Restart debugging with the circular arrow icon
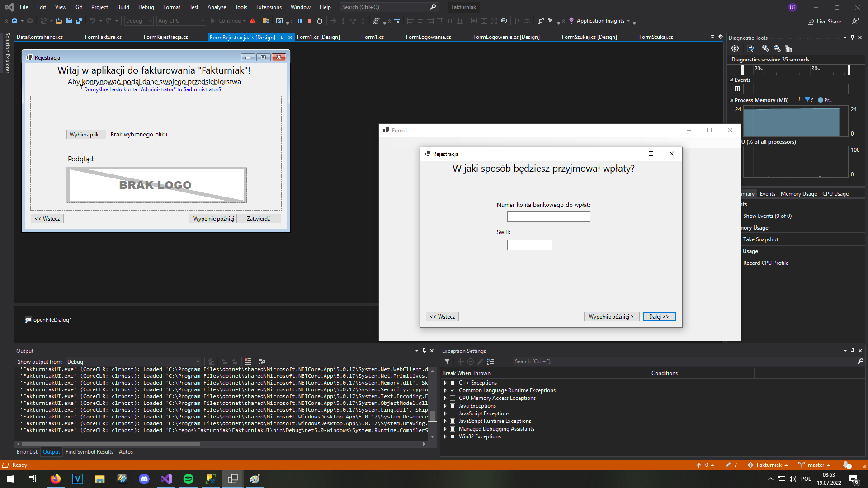The width and height of the screenshot is (868, 488). point(320,21)
